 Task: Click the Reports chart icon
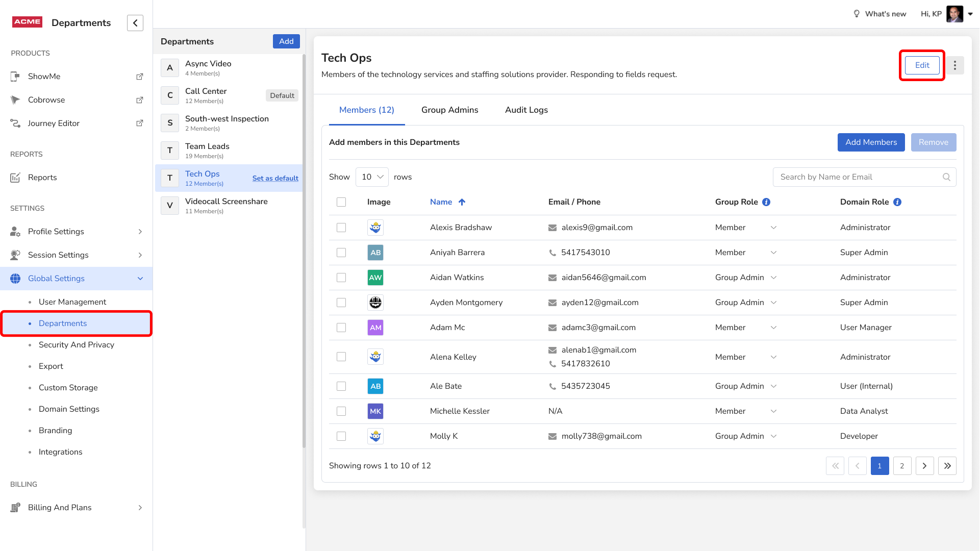(15, 178)
